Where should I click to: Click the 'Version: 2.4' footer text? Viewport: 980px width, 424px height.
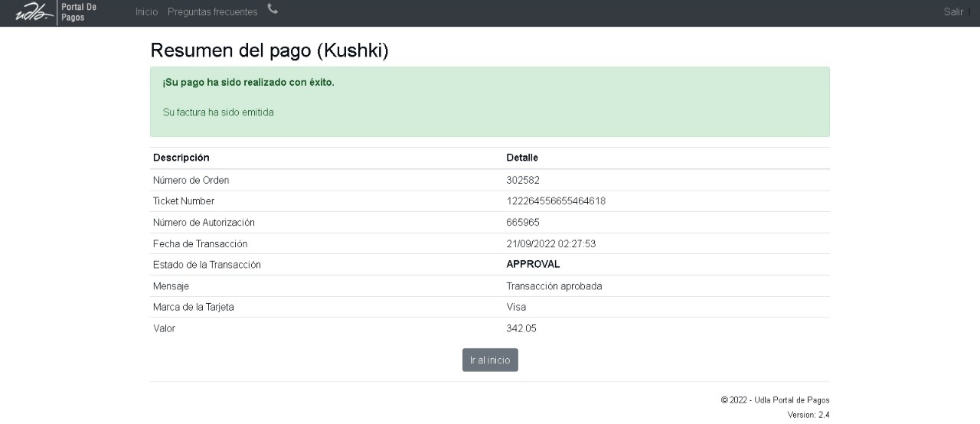[808, 415]
